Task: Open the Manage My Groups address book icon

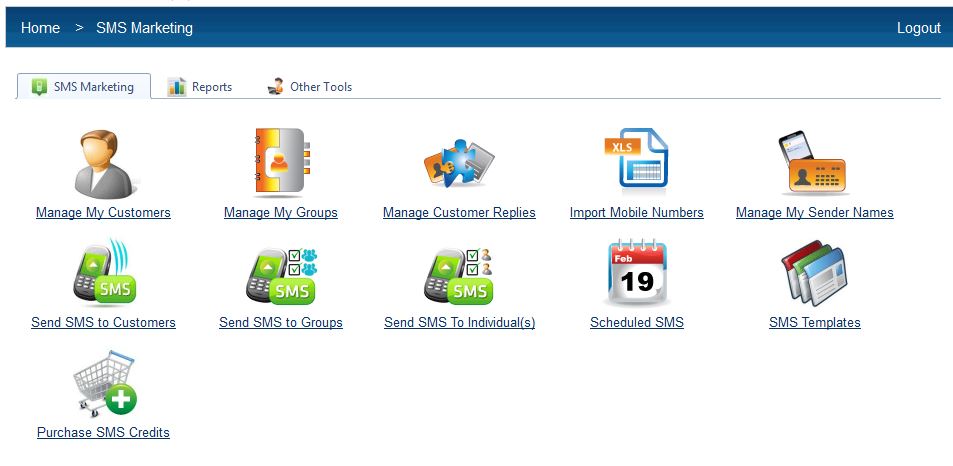Action: [281, 162]
